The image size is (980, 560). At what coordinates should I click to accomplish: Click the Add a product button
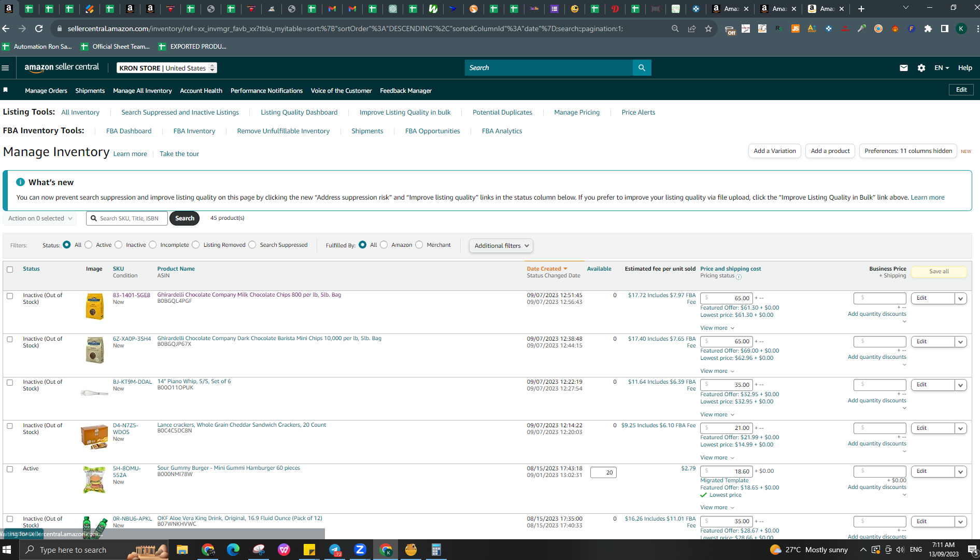pos(830,151)
